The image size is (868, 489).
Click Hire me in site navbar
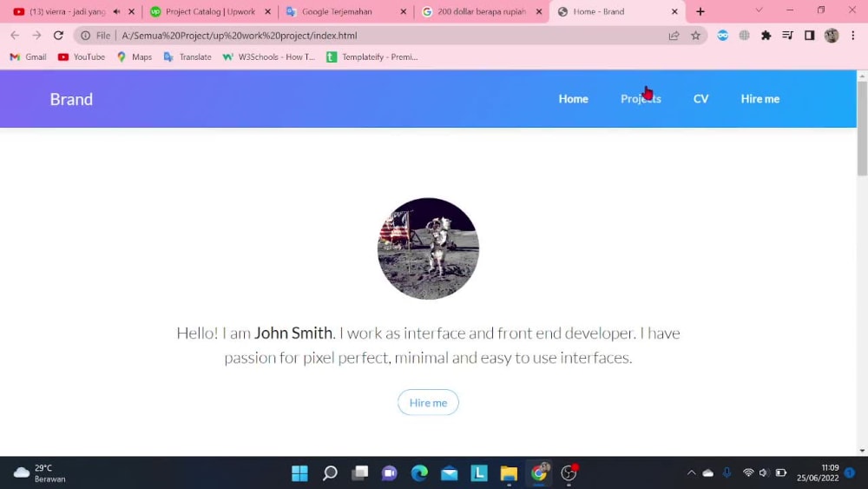pyautogui.click(x=760, y=99)
